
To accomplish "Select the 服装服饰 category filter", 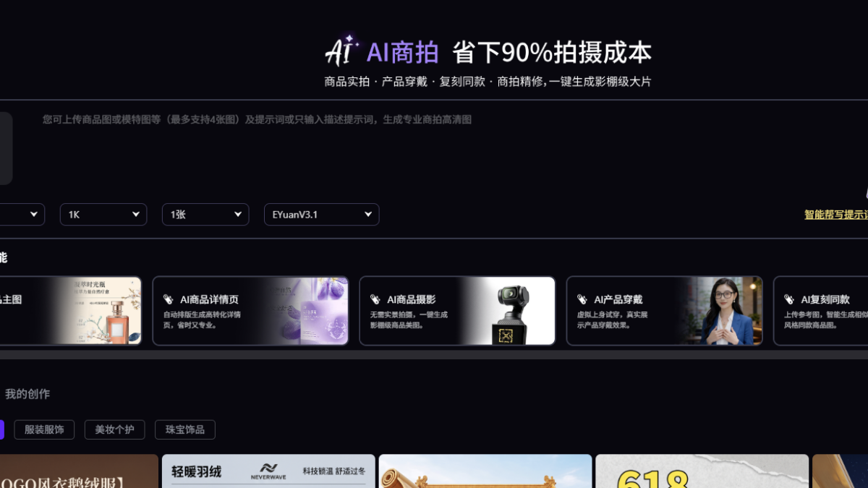I will click(44, 429).
